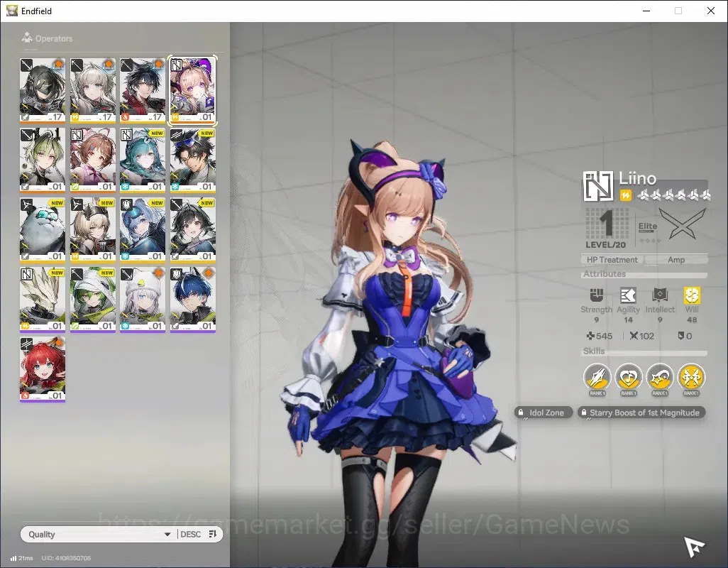Click the Operators heading text
This screenshot has height=568, width=728.
click(x=54, y=38)
